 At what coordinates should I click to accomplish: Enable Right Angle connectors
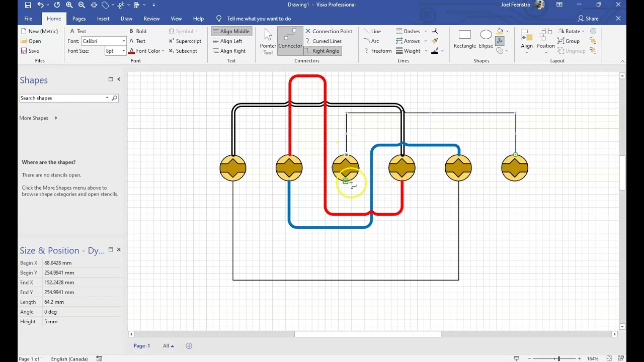(322, 51)
